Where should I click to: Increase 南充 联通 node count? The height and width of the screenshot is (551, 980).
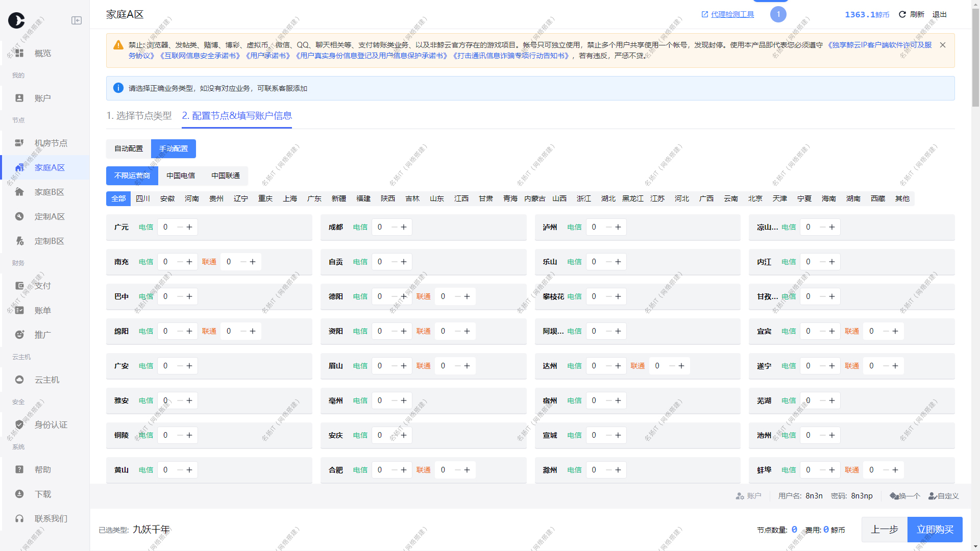pyautogui.click(x=253, y=262)
